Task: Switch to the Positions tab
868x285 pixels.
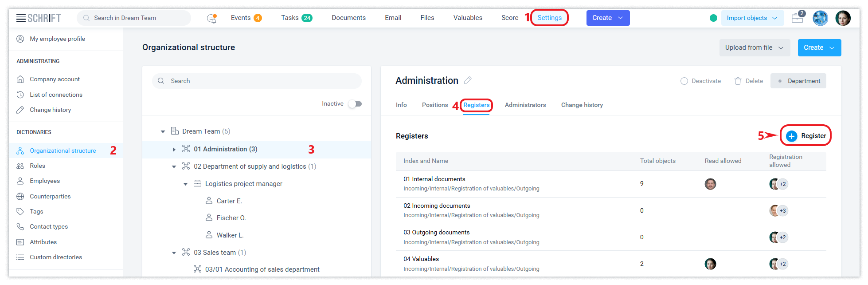Action: [x=434, y=105]
